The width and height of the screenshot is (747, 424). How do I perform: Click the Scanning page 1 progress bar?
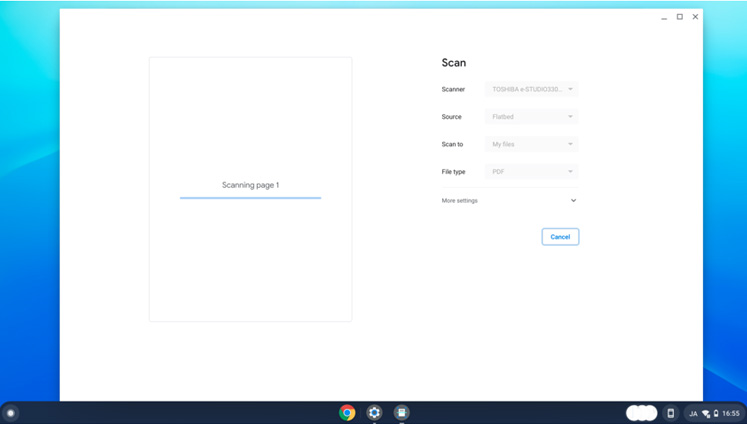pos(250,198)
